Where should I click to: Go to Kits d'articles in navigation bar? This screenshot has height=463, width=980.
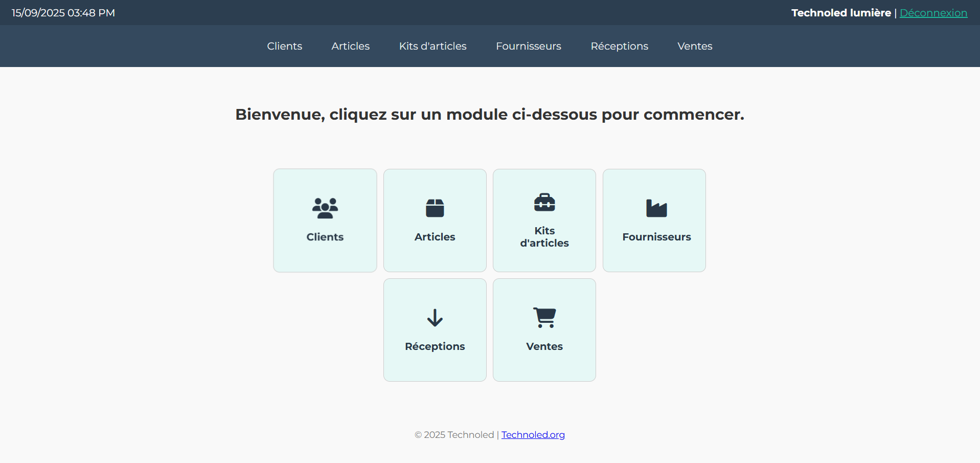pyautogui.click(x=432, y=46)
